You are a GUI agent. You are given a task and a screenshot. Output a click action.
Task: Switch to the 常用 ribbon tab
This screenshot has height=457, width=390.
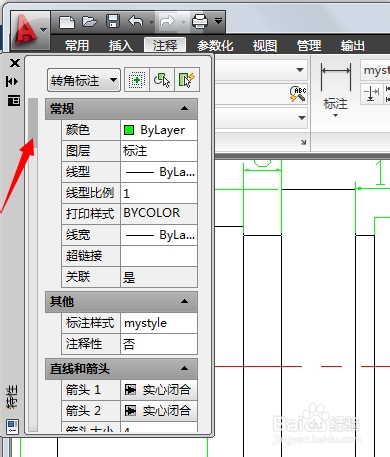coord(77,45)
